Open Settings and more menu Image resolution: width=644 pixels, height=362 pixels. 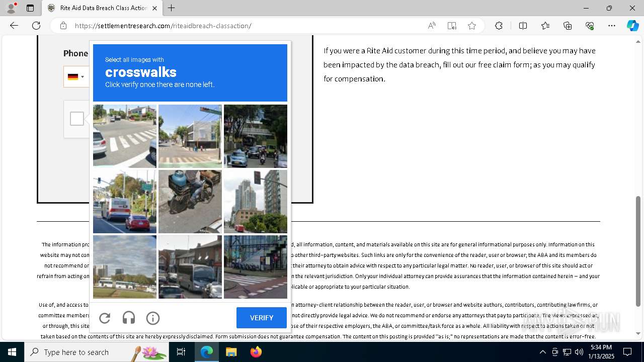pos(612,26)
